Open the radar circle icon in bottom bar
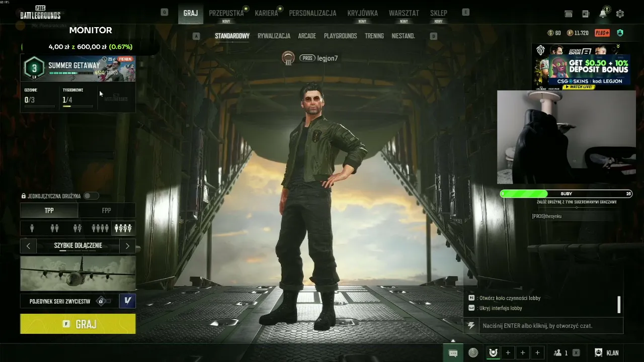The width and height of the screenshot is (644, 362). tap(473, 352)
